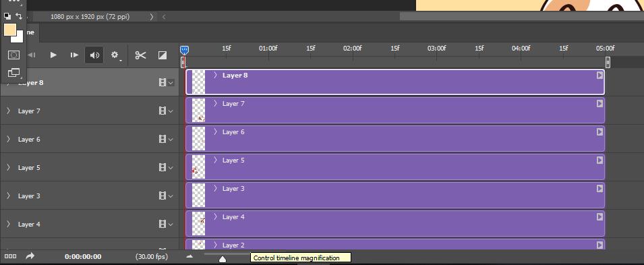
Task: Open Layer 8 filmstrip media menu
Action: point(167,82)
